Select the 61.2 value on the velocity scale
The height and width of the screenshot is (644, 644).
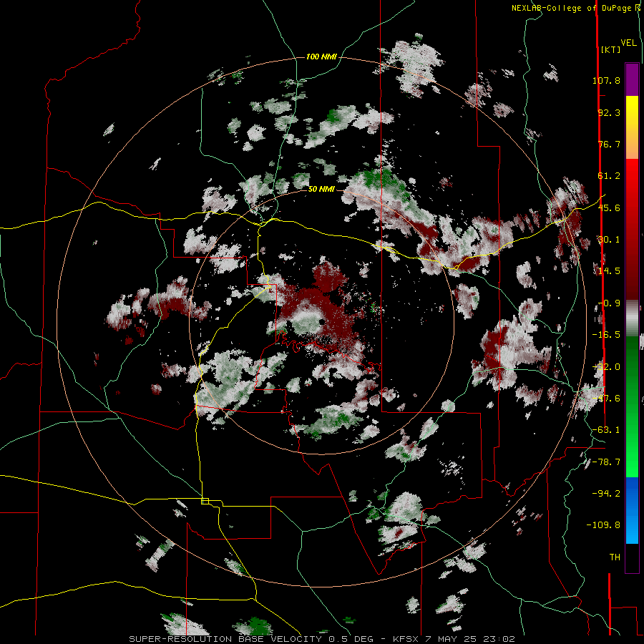609,176
